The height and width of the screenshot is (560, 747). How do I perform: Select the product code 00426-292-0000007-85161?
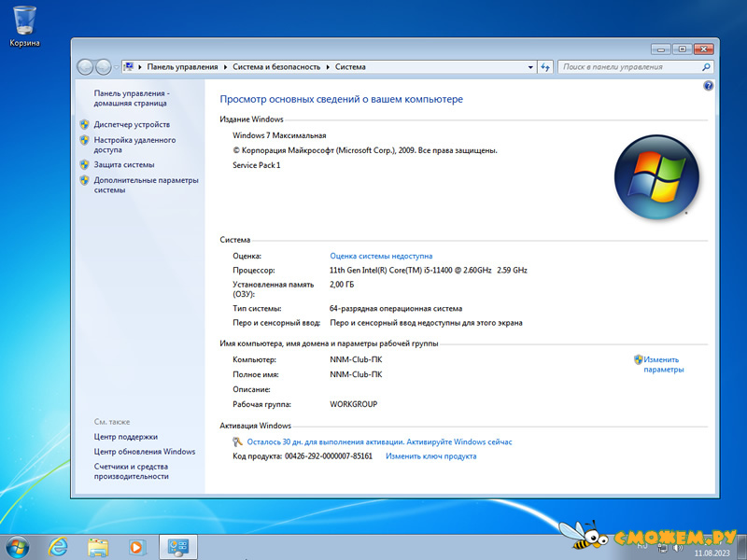[x=329, y=456]
